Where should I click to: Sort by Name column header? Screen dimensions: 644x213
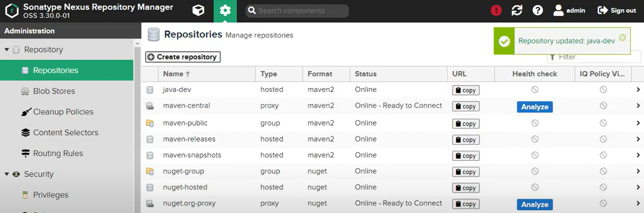tap(207, 74)
